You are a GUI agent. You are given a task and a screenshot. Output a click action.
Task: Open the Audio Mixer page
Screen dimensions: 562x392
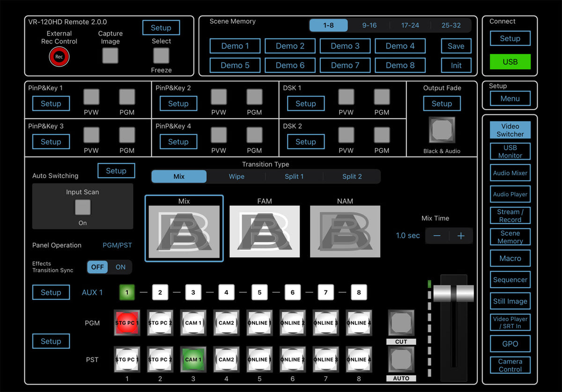(510, 173)
